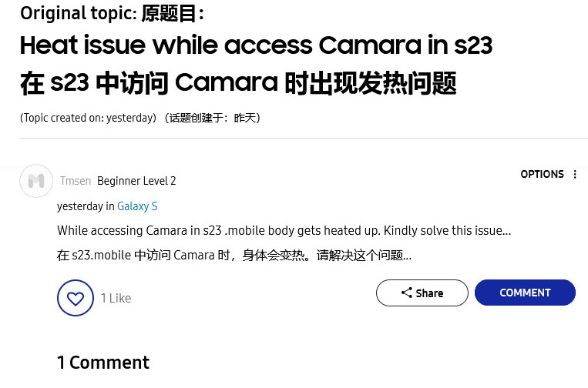This screenshot has width=588, height=388.
Task: Click the Chinese translated topic title
Action: pyautogui.click(x=238, y=83)
